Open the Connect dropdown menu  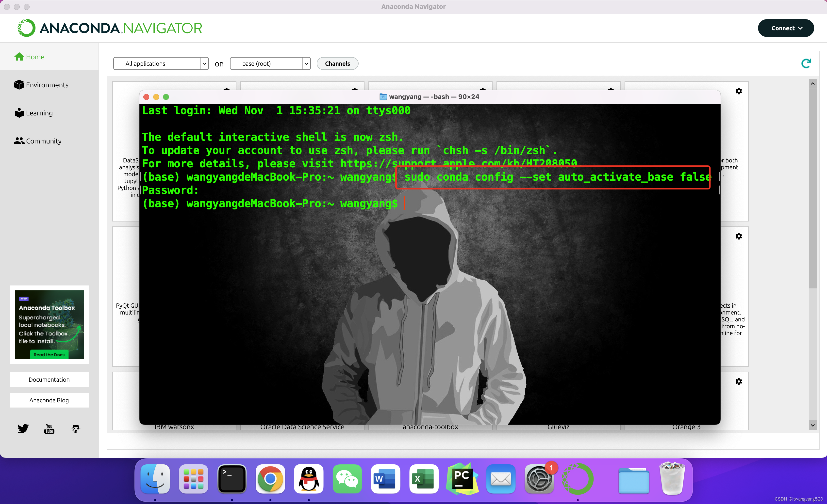tap(786, 28)
